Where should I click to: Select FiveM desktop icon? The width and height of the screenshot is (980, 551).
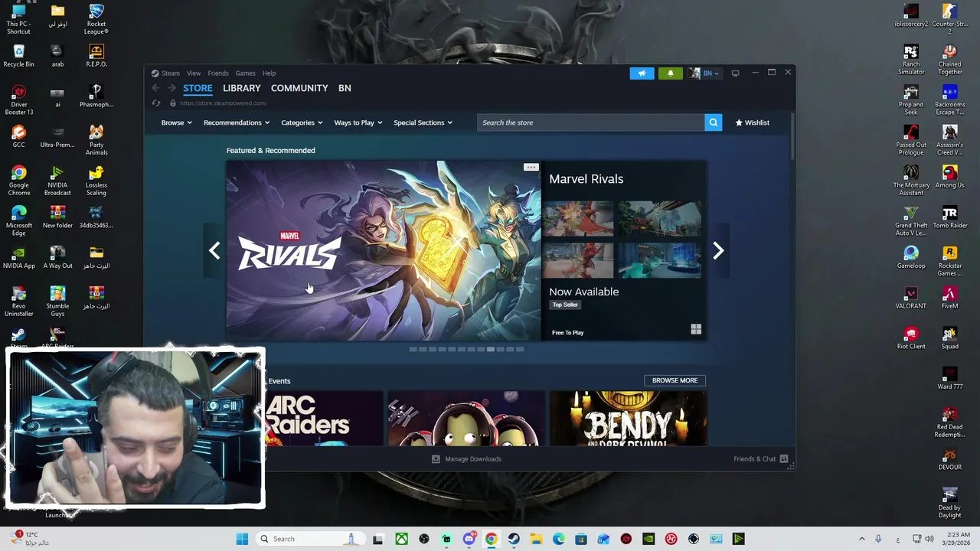(949, 298)
